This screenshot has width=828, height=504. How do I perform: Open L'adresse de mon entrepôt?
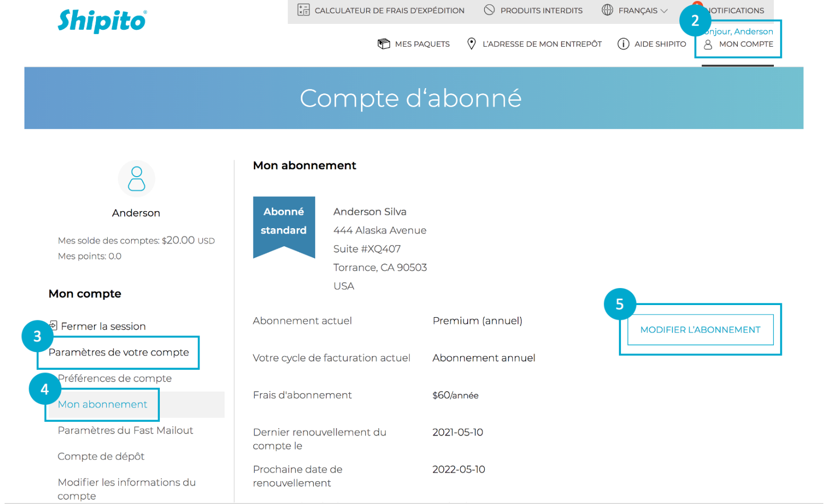click(x=542, y=44)
